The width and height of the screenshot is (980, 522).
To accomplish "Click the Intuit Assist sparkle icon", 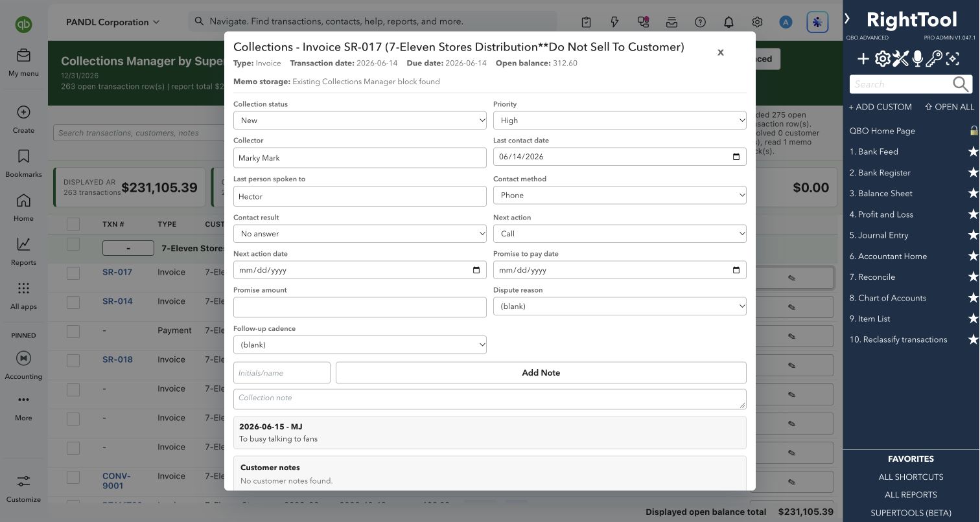I will tap(817, 22).
